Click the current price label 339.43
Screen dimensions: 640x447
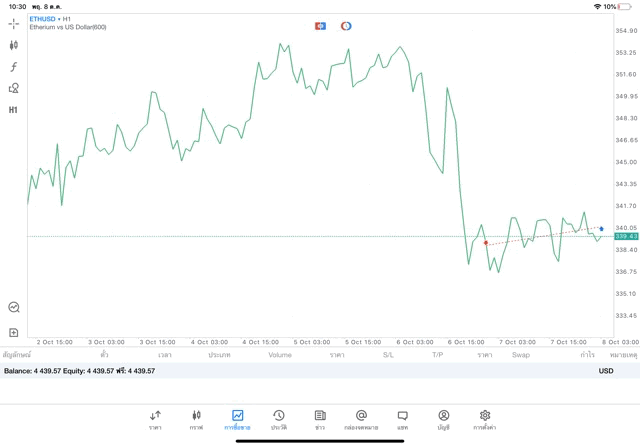(626, 237)
